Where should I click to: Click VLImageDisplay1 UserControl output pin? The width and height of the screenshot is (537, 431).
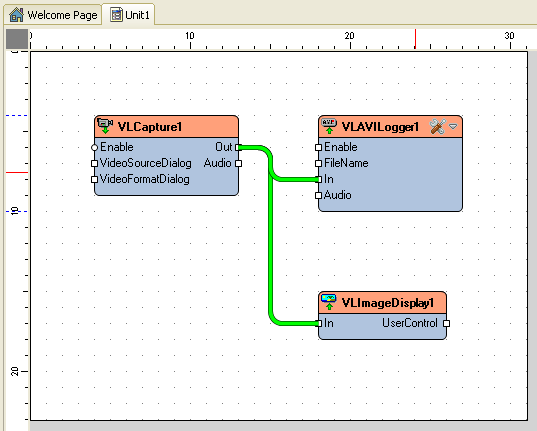coord(446,323)
